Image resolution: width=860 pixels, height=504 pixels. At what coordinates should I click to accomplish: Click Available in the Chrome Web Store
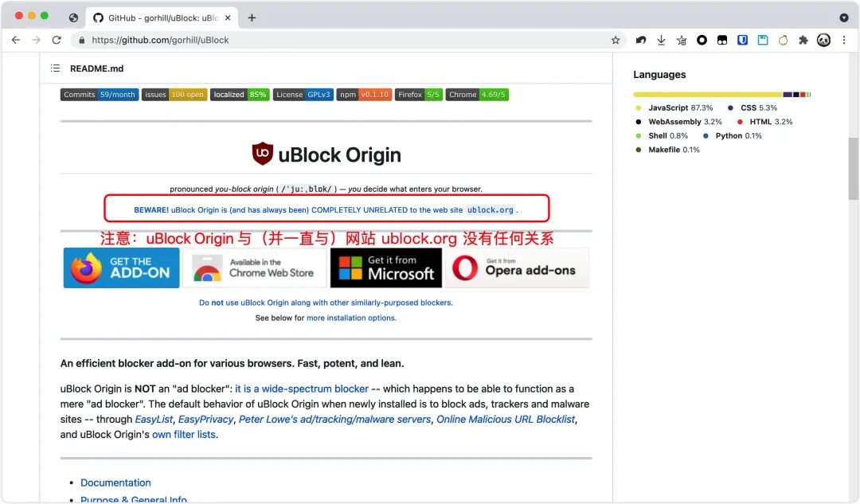(x=255, y=268)
